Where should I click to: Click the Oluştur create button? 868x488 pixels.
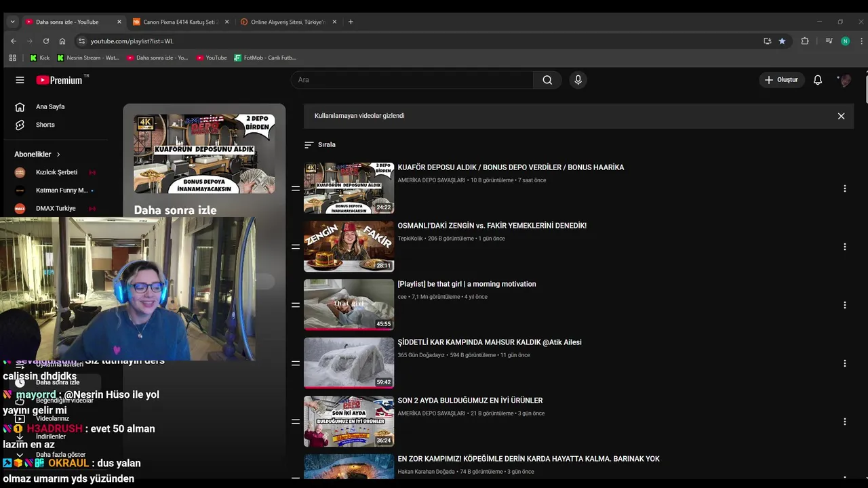click(x=781, y=80)
